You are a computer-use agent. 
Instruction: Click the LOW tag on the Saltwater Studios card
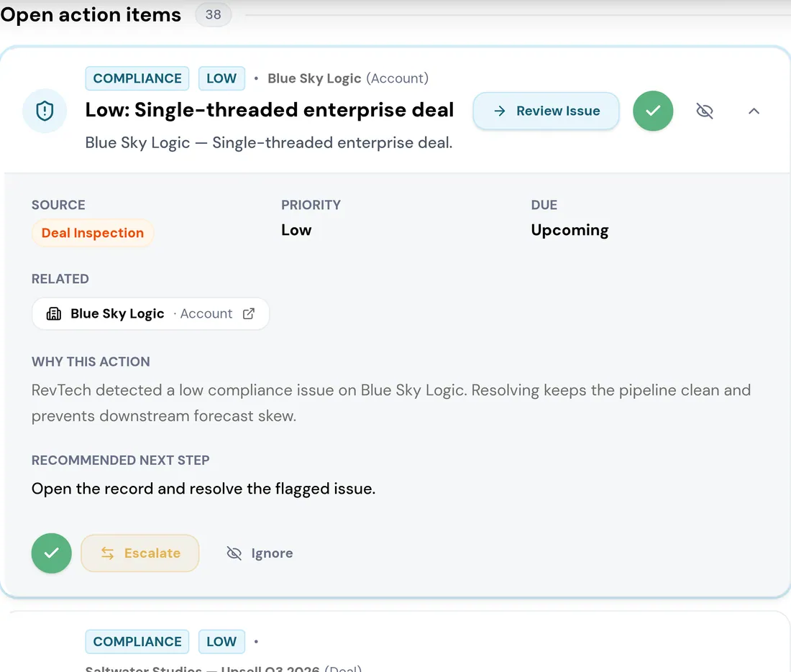[221, 642]
